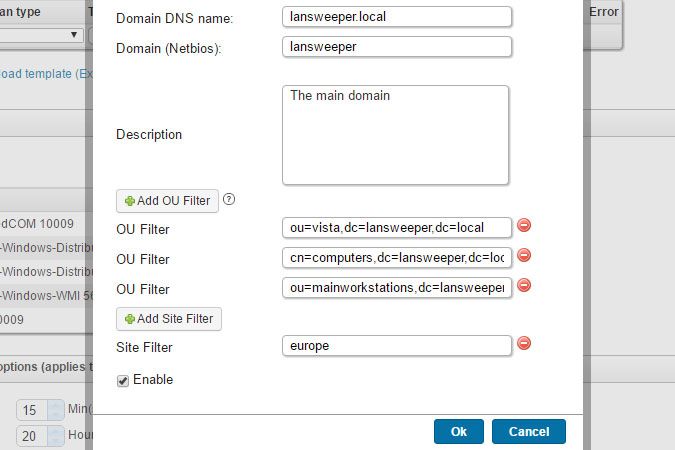Remove the cn=computers OU filter
Image resolution: width=675 pixels, height=450 pixels.
[x=524, y=256]
